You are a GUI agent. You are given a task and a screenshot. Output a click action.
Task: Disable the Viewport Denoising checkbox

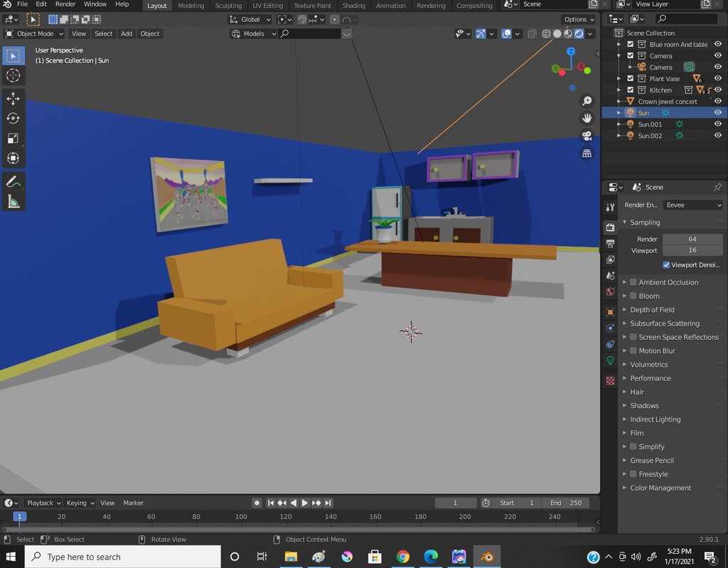pyautogui.click(x=666, y=264)
